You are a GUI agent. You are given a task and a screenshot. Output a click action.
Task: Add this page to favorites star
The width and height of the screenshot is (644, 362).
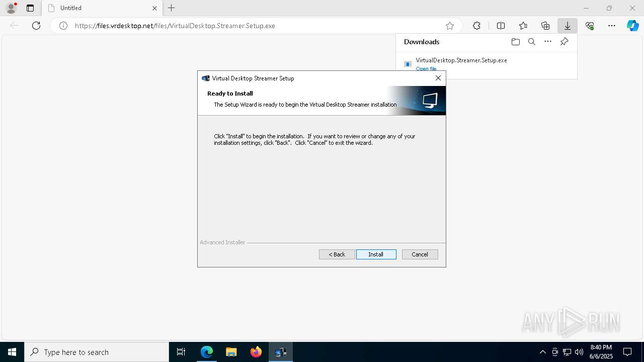(x=450, y=26)
